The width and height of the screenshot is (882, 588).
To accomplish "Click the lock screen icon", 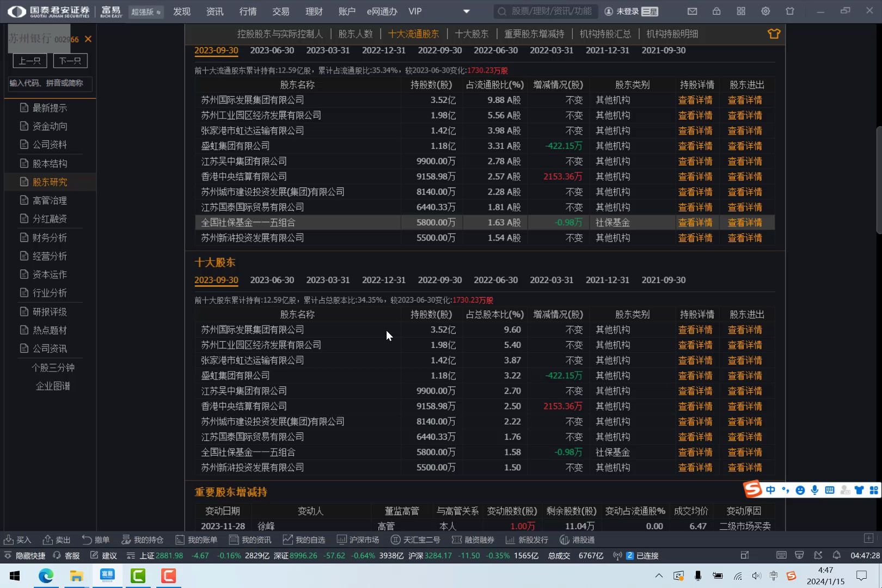I will [716, 11].
